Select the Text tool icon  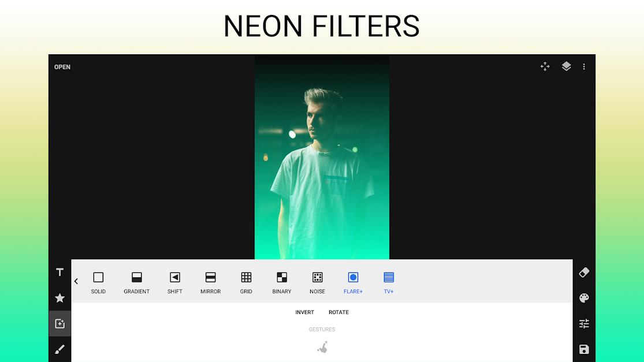59,272
